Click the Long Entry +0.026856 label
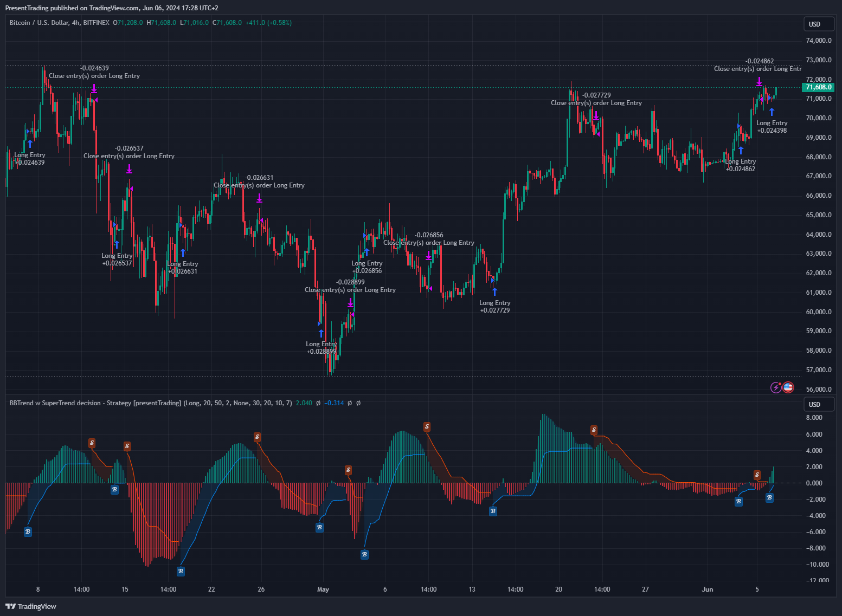 pos(367,267)
